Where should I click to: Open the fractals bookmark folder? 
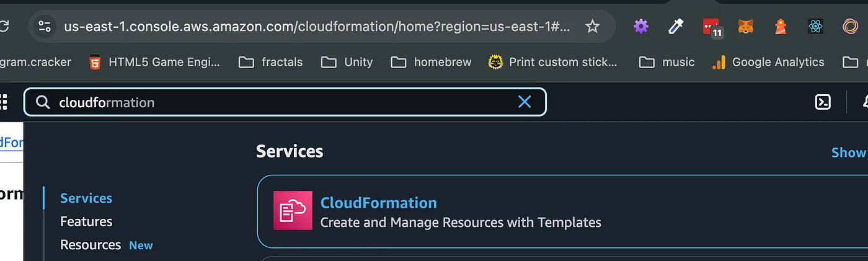point(271,62)
